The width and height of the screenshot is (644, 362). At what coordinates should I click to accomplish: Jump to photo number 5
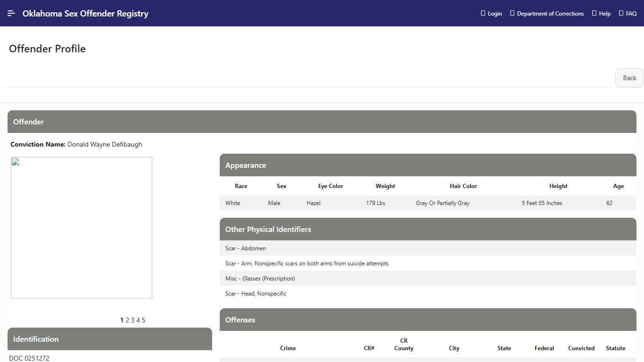(143, 320)
